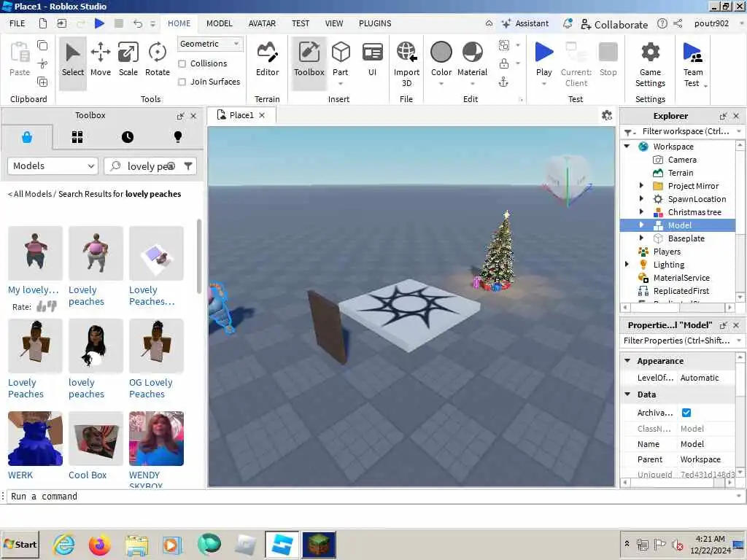Insert a new Part
This screenshot has width=747, height=560.
click(x=341, y=60)
